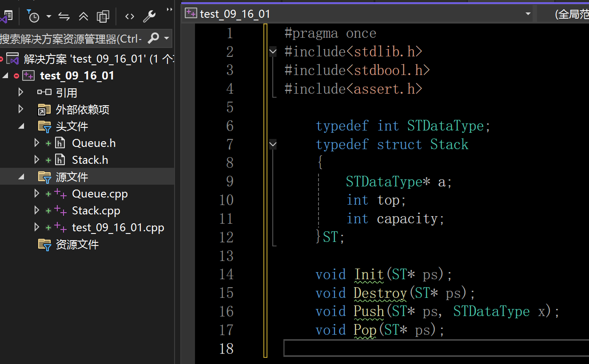Collapse the test_09_16_01 project node
This screenshot has height=364, width=589.
tap(5, 76)
